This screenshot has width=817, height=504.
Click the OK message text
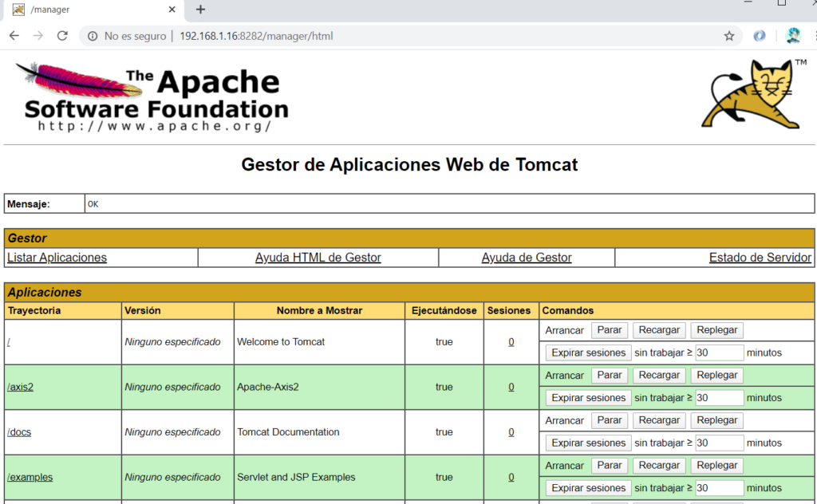coord(93,204)
